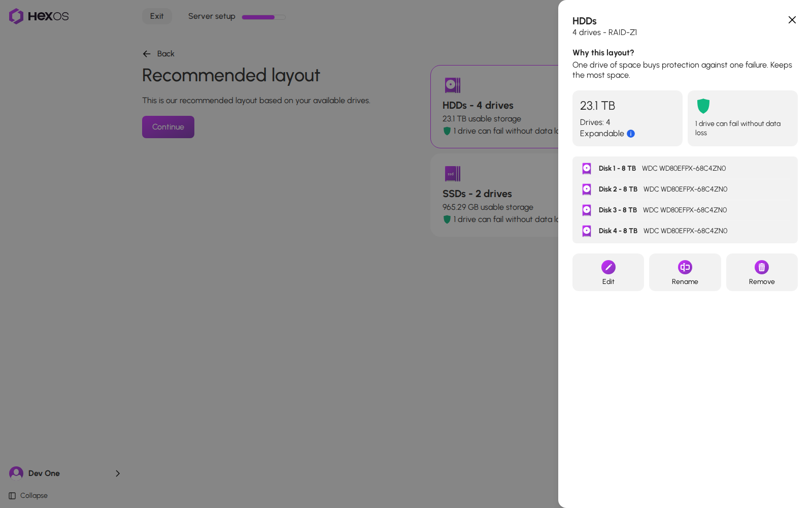Screen dimensions: 812x508
Task: Click the green shield protection icon in panel
Action: [x=703, y=106]
